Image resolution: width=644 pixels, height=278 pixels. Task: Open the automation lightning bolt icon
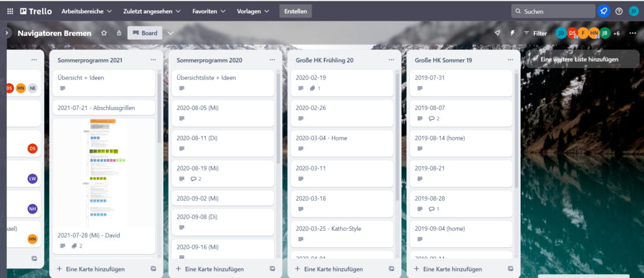(512, 33)
